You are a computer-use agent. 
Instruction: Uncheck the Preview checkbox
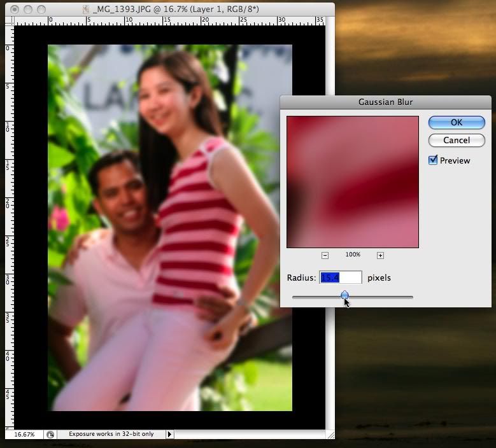(x=433, y=160)
